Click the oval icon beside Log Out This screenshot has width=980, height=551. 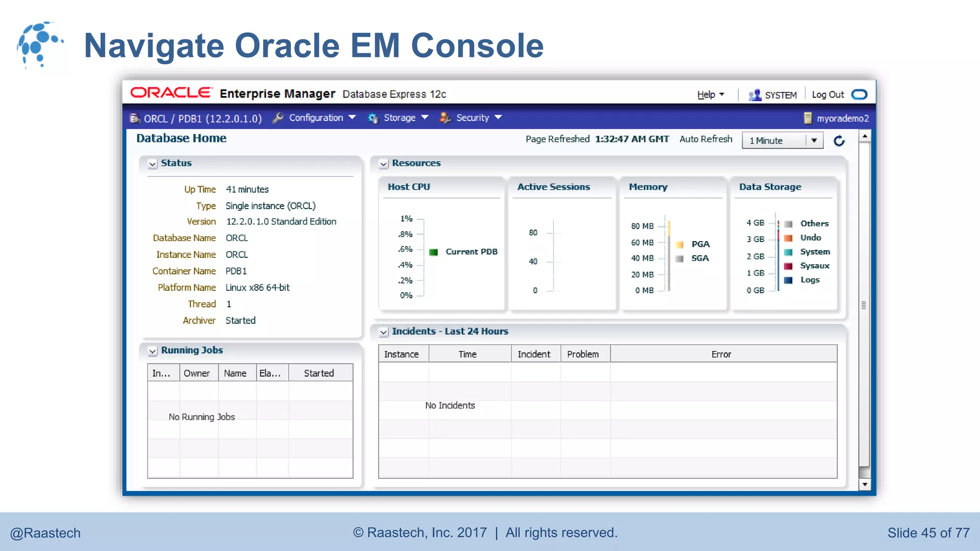(x=859, y=94)
